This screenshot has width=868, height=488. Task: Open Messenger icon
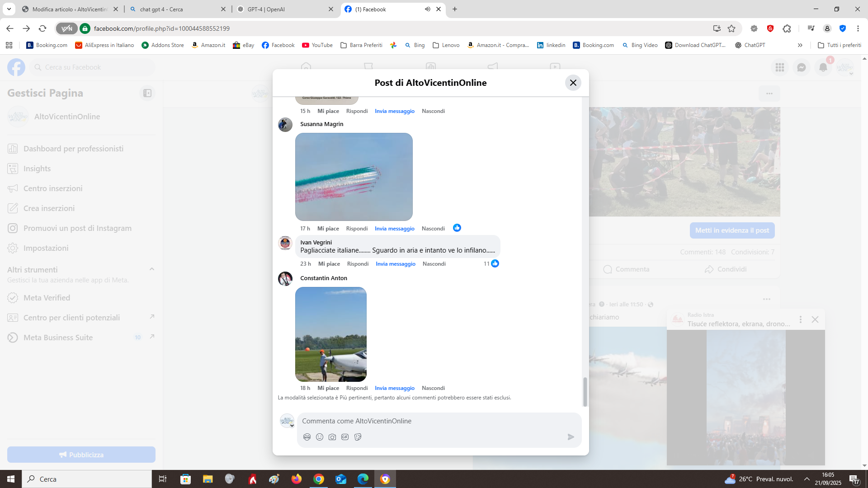802,67
